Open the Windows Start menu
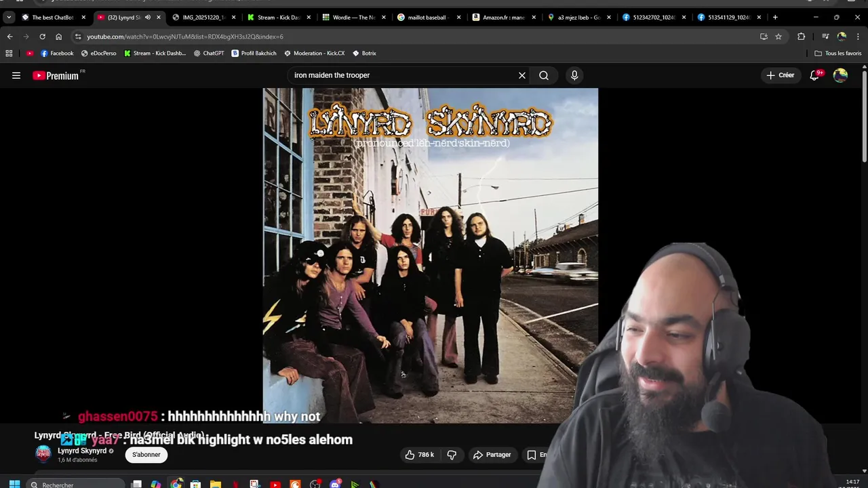Image resolution: width=868 pixels, height=488 pixels. point(14,485)
